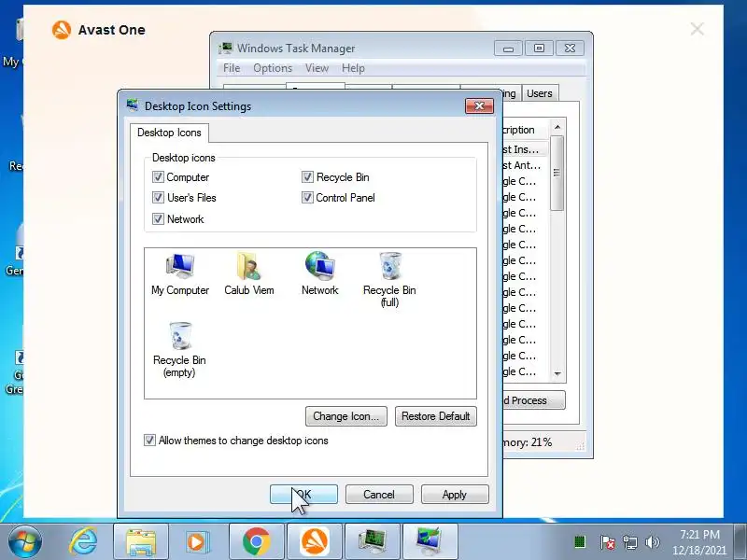Select the Recycle Bin (empty) icon
This screenshot has width=747, height=560.
tap(179, 350)
